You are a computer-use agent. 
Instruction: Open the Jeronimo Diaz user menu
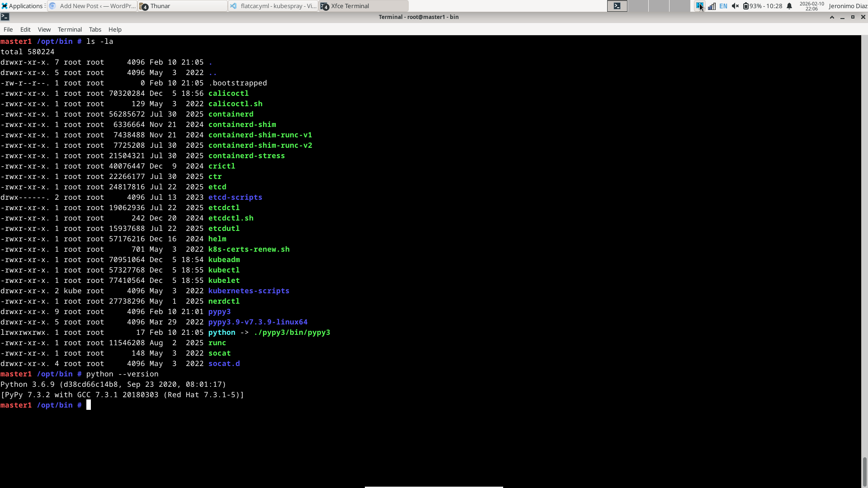848,6
